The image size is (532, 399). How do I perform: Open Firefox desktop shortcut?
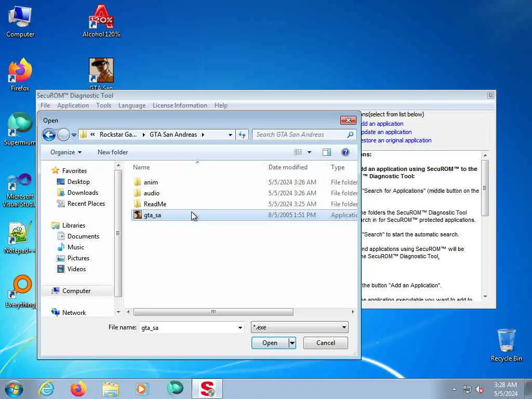pyautogui.click(x=20, y=75)
